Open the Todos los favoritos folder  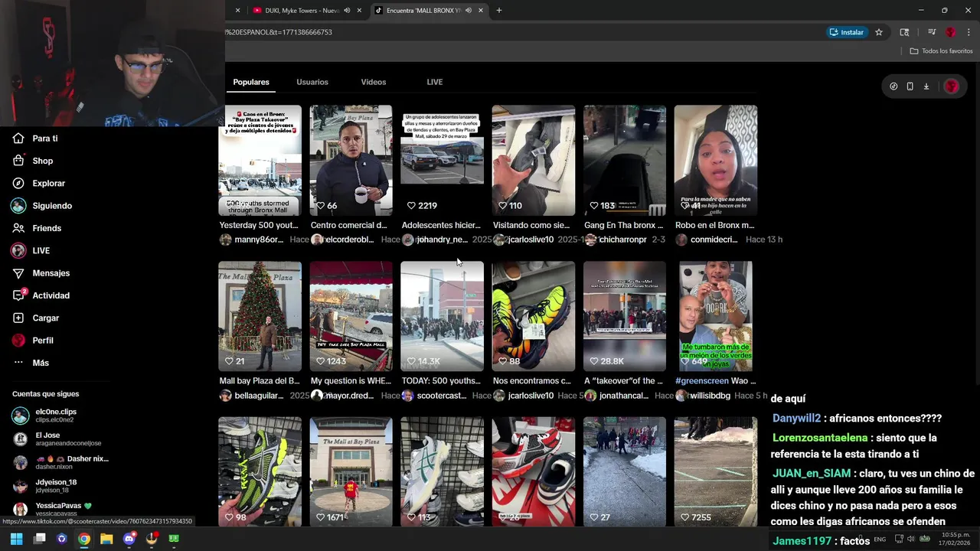(942, 51)
